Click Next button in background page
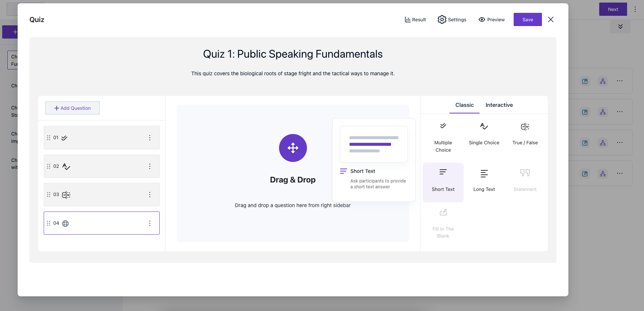Viewport: 644px width, 311px height. (x=613, y=9)
